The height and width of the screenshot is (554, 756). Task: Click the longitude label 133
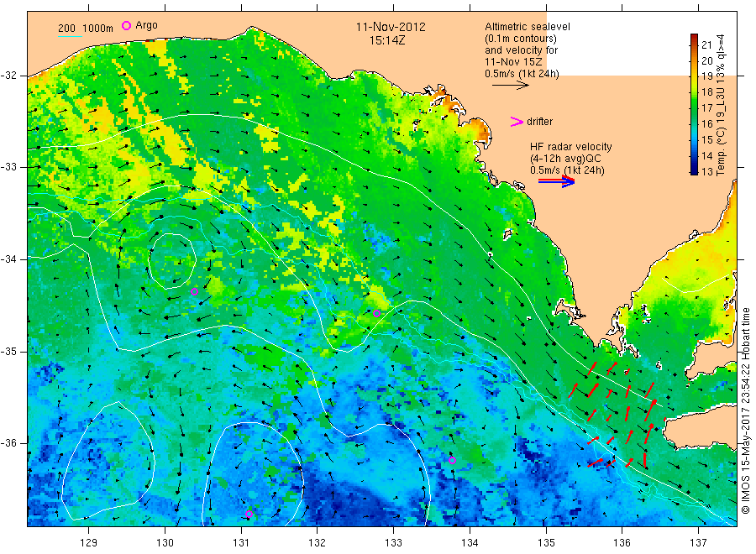click(393, 542)
